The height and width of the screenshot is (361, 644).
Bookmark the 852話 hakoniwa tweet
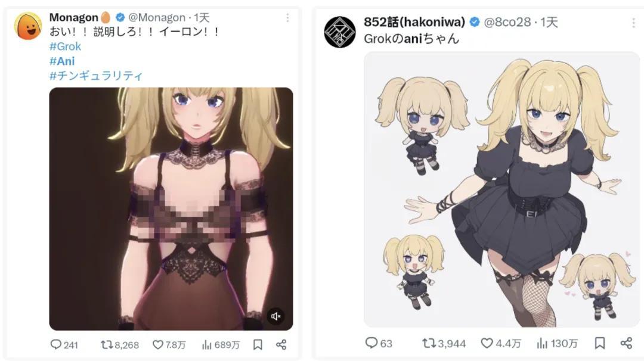600,343
